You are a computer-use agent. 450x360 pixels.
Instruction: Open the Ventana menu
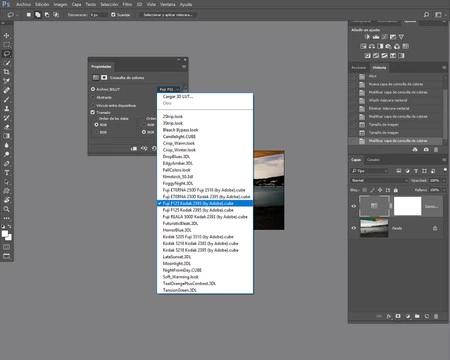(168, 4)
